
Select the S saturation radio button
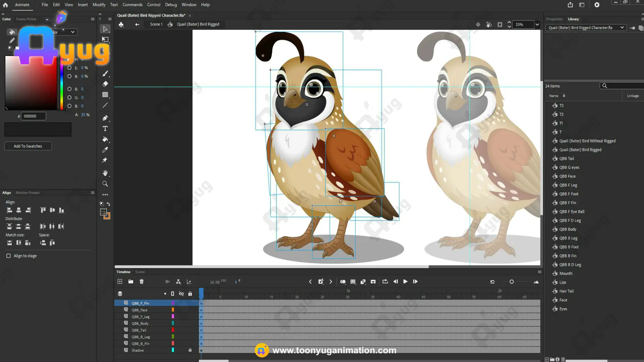tap(69, 68)
